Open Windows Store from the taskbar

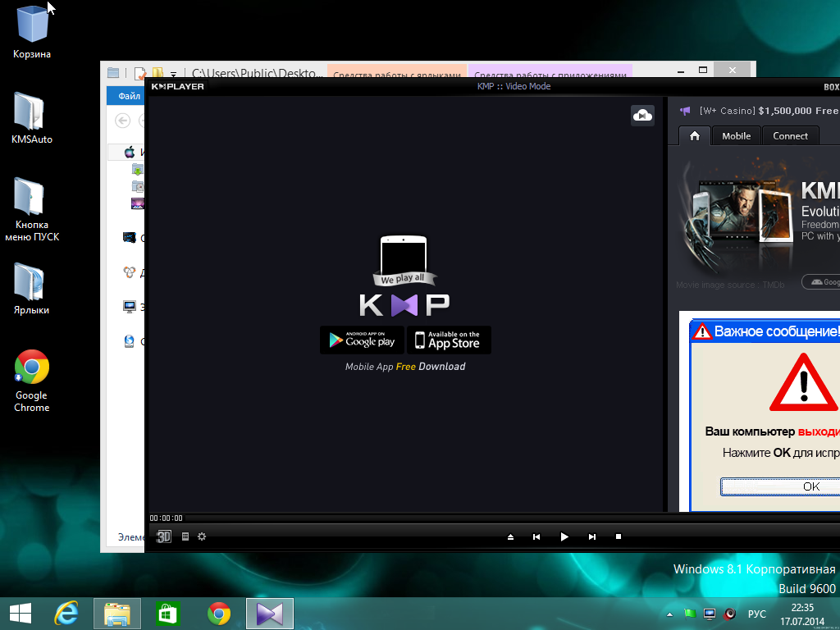[x=167, y=614]
